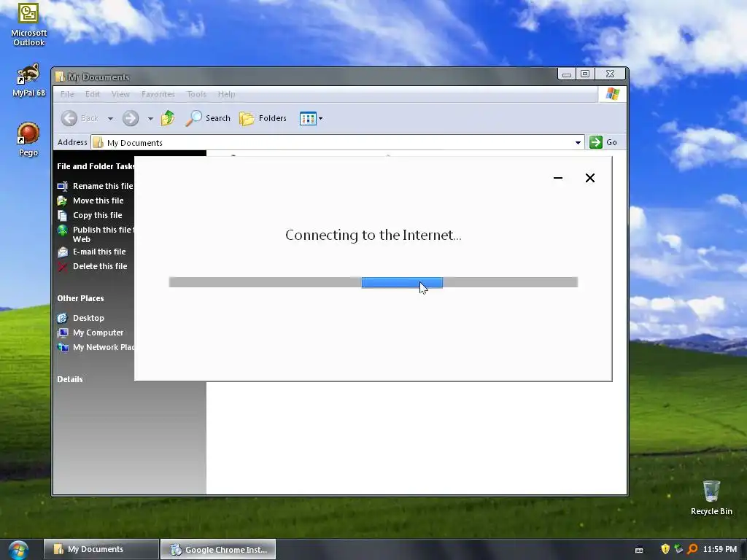
Task: Click the My Computer icon in Other Places
Action: (63, 332)
